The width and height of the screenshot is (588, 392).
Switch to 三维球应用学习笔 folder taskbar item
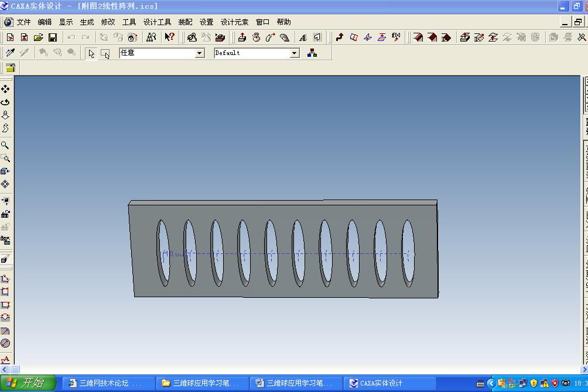tap(201, 383)
